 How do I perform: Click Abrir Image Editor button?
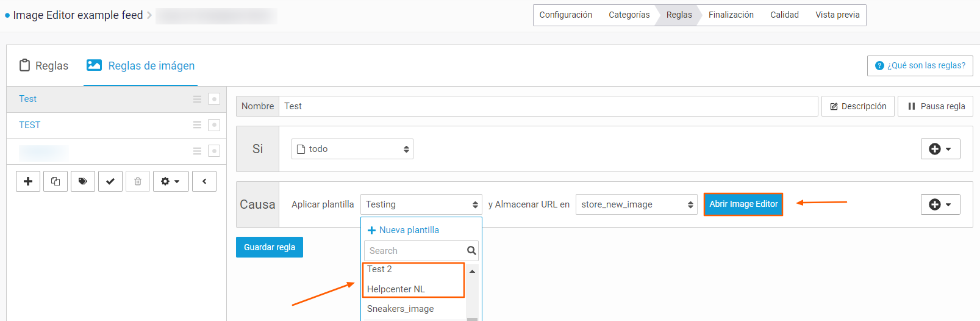click(x=743, y=204)
